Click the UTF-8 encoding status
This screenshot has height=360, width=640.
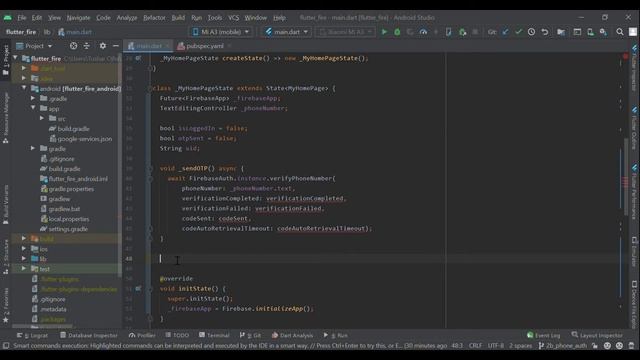click(x=496, y=346)
